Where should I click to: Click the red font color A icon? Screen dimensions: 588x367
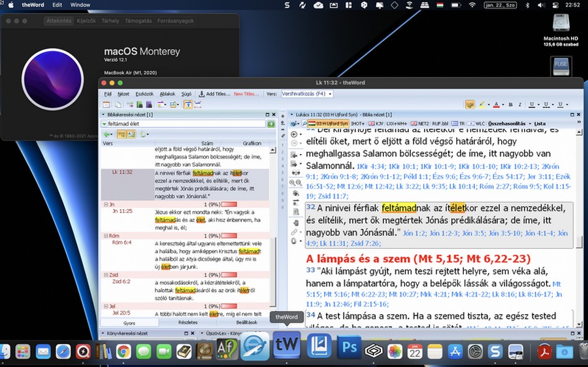point(496,104)
